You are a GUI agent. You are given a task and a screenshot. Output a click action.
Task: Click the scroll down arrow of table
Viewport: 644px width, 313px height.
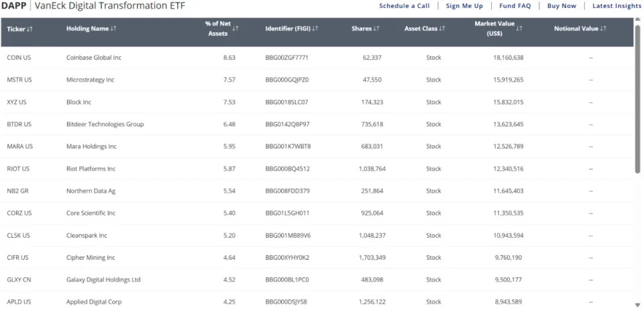pos(637,305)
